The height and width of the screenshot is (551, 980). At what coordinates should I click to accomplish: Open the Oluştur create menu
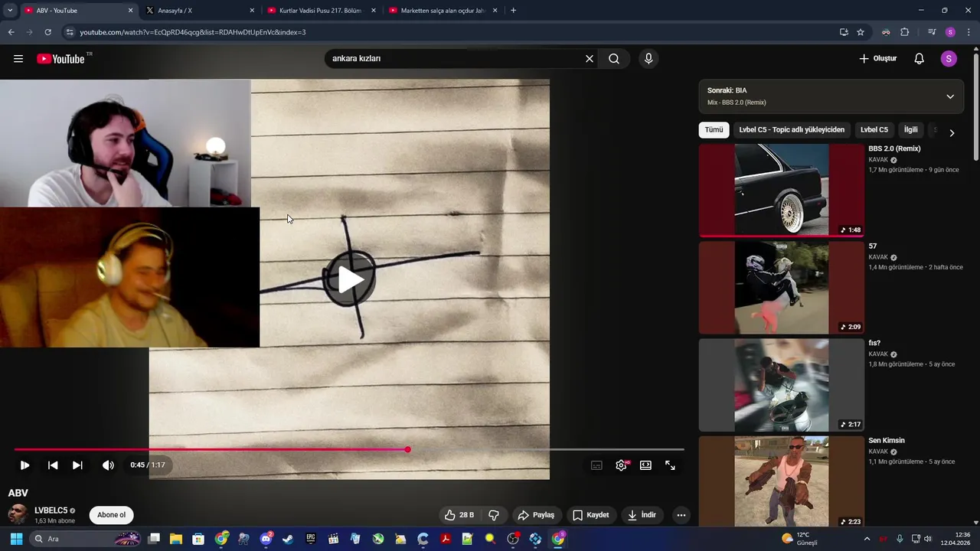point(877,59)
